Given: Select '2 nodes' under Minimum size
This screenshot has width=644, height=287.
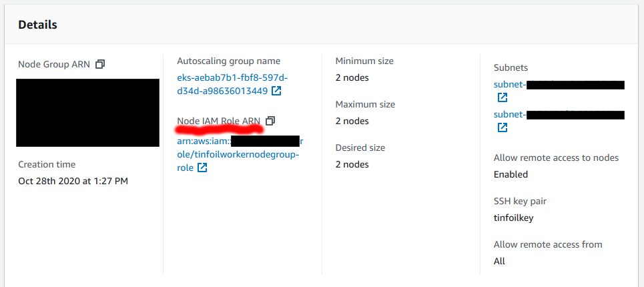Looking at the screenshot, I should [x=352, y=77].
